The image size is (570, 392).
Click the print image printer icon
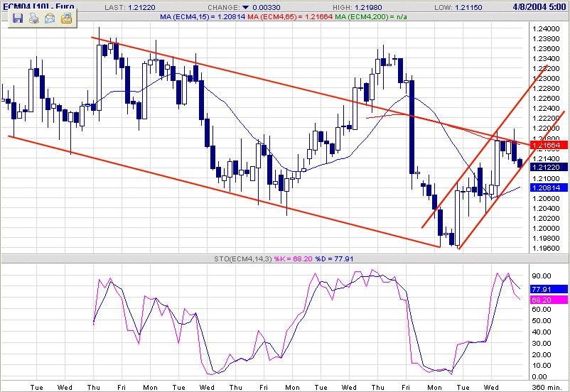34,18
